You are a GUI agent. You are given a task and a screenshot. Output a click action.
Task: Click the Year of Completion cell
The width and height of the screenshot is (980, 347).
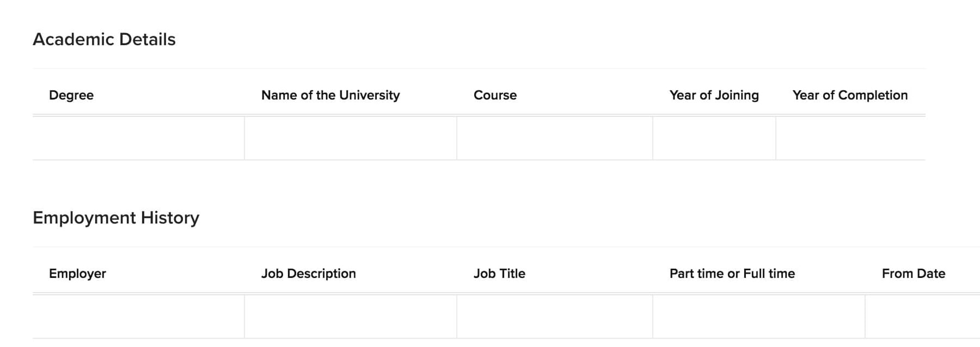point(851,138)
